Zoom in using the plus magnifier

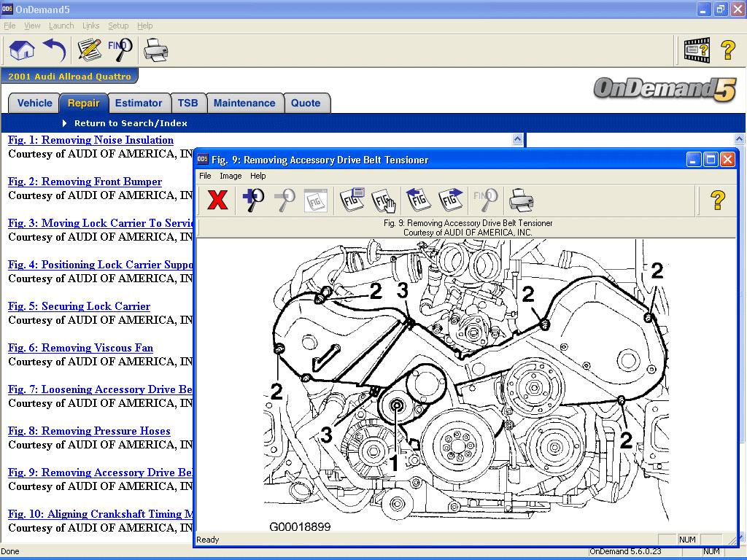253,200
